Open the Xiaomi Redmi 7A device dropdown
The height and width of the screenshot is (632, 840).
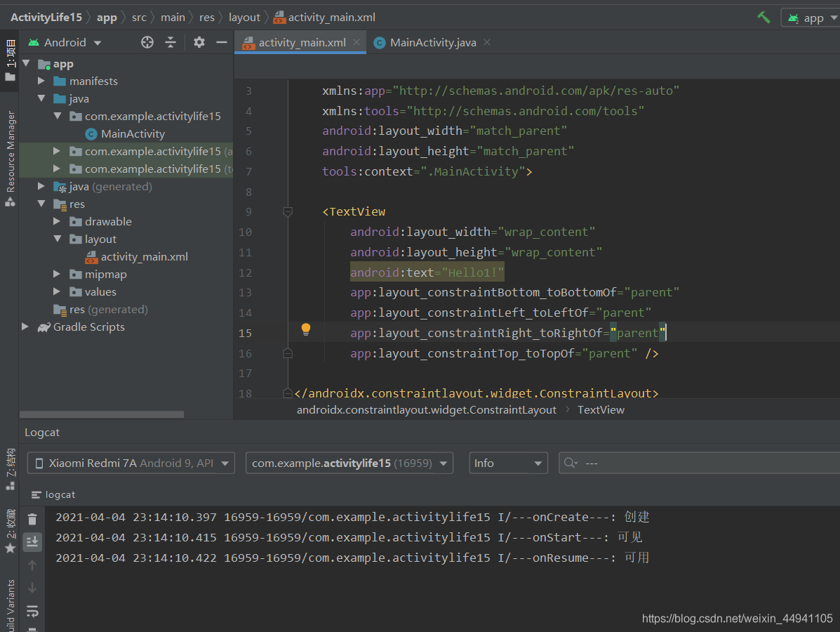[x=131, y=463]
